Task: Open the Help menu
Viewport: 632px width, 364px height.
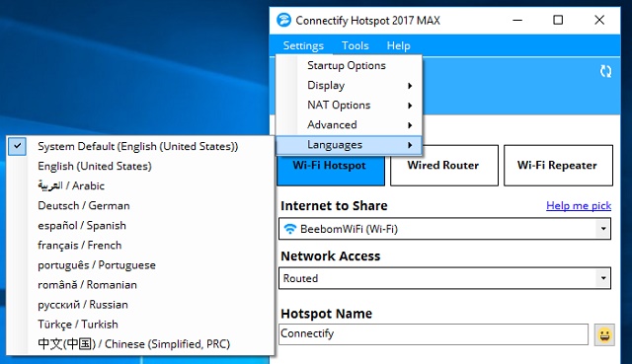Action: [x=398, y=45]
